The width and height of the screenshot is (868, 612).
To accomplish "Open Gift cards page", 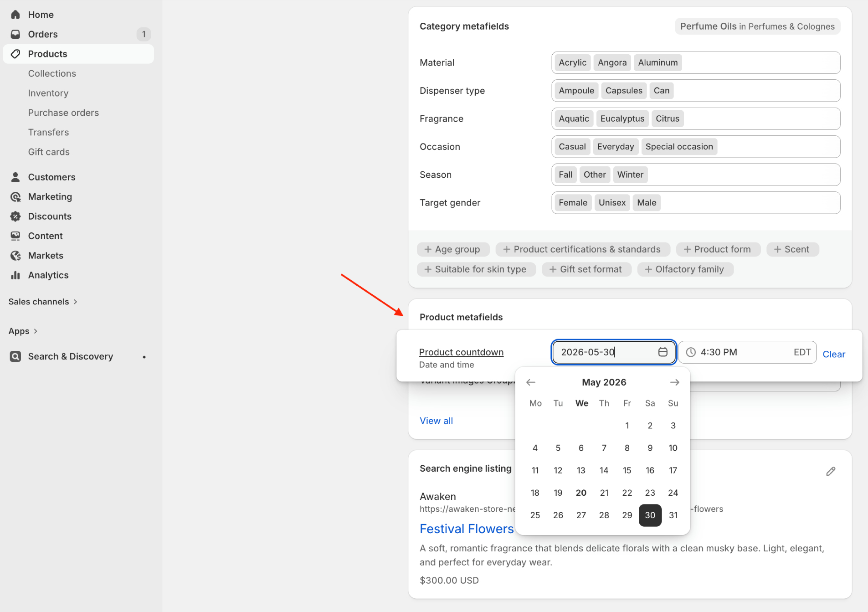I will (x=49, y=152).
